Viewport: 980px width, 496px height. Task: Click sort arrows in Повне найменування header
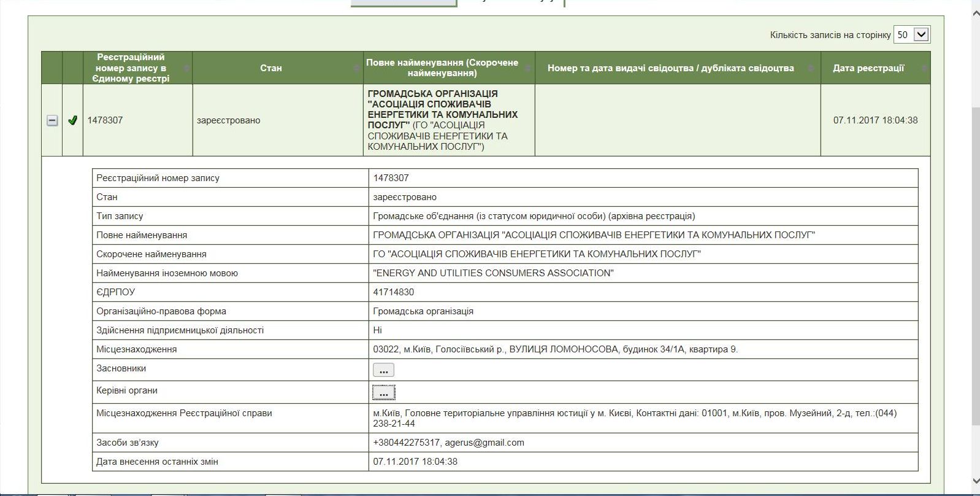coord(528,68)
